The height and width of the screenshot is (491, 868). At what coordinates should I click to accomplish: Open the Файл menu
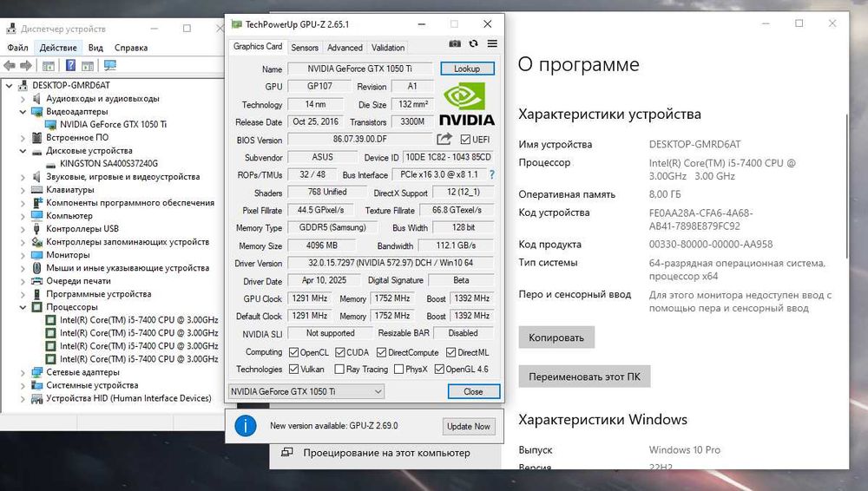[17, 48]
